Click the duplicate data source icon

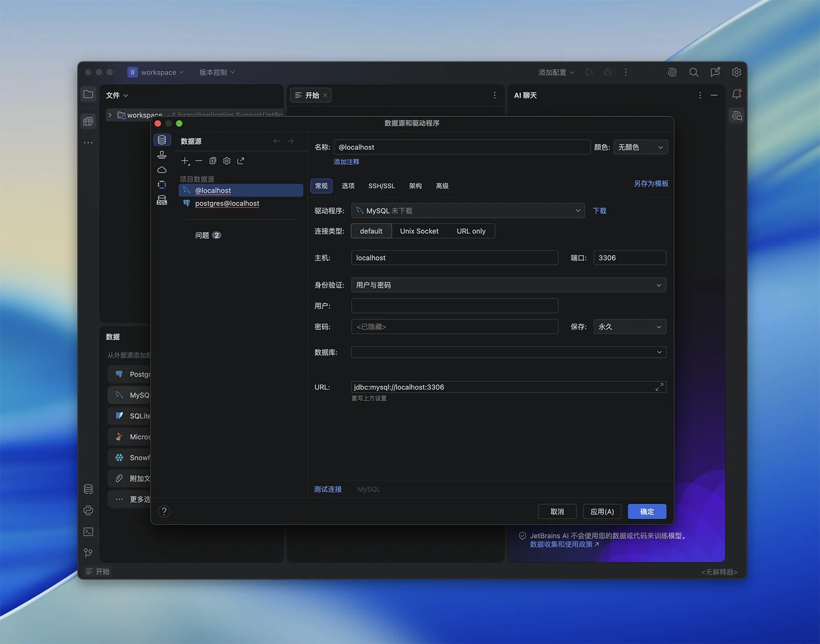tap(213, 161)
